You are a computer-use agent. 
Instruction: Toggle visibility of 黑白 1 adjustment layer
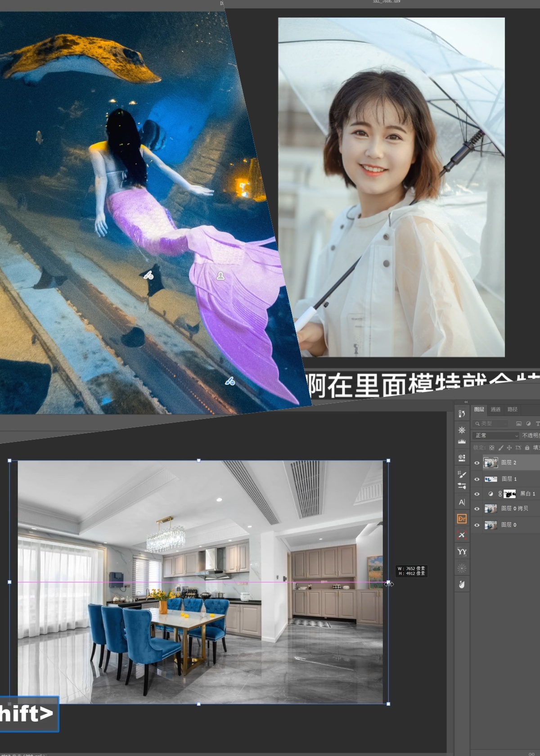point(477,494)
